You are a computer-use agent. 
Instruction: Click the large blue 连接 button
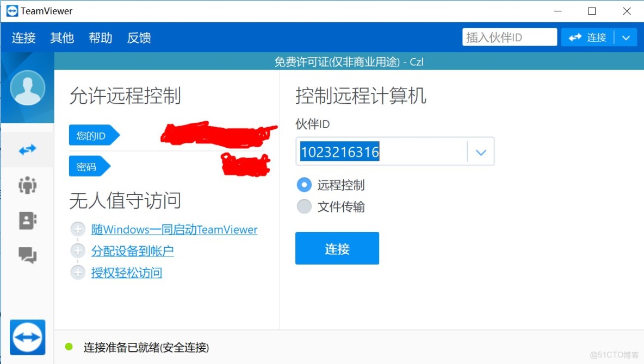337,248
